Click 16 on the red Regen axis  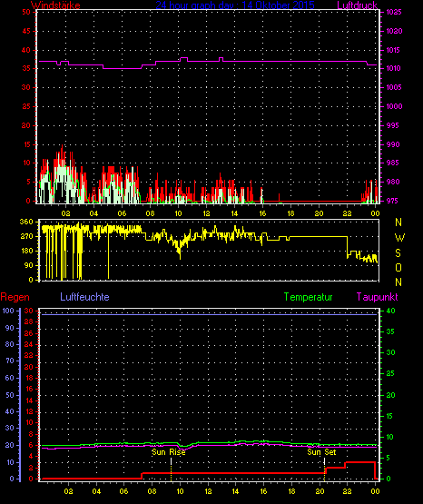[29, 389]
